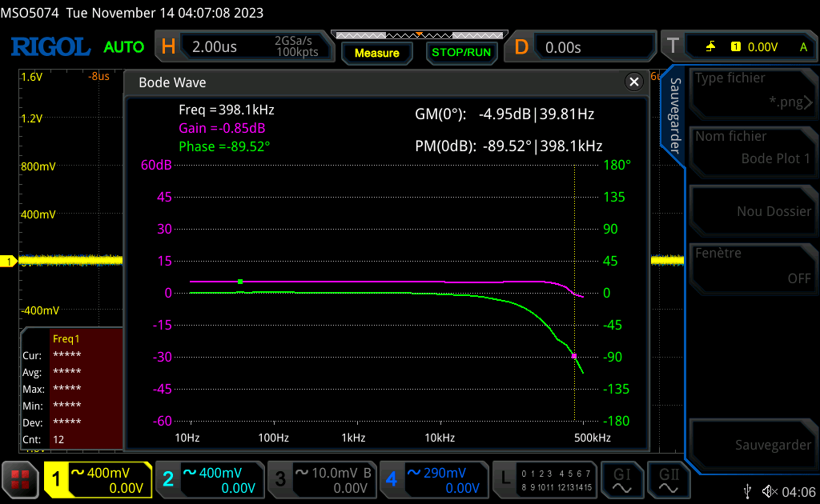820x504 pixels.
Task: Tap the 180° phase axis label
Action: click(617, 165)
